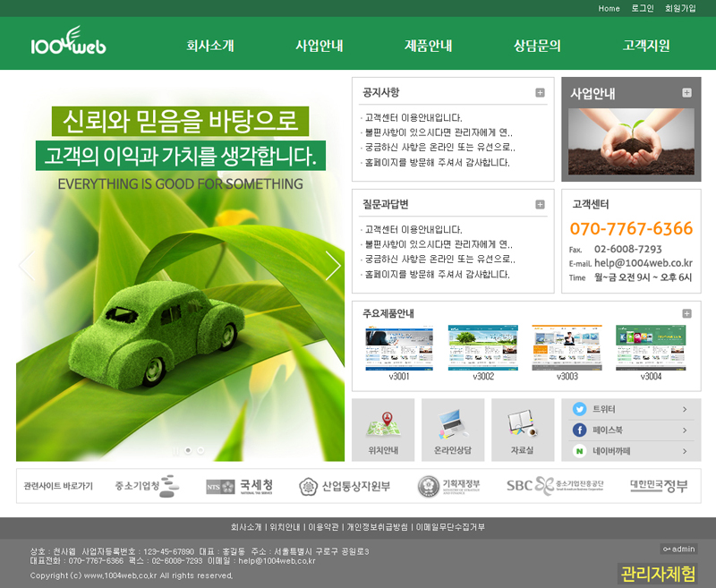Click the 1004web logo

[68, 43]
